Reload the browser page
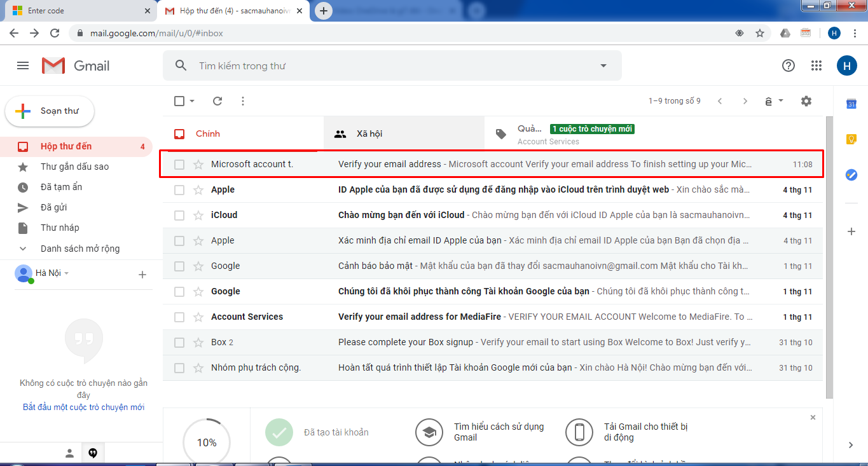The height and width of the screenshot is (466, 868). pyautogui.click(x=55, y=33)
